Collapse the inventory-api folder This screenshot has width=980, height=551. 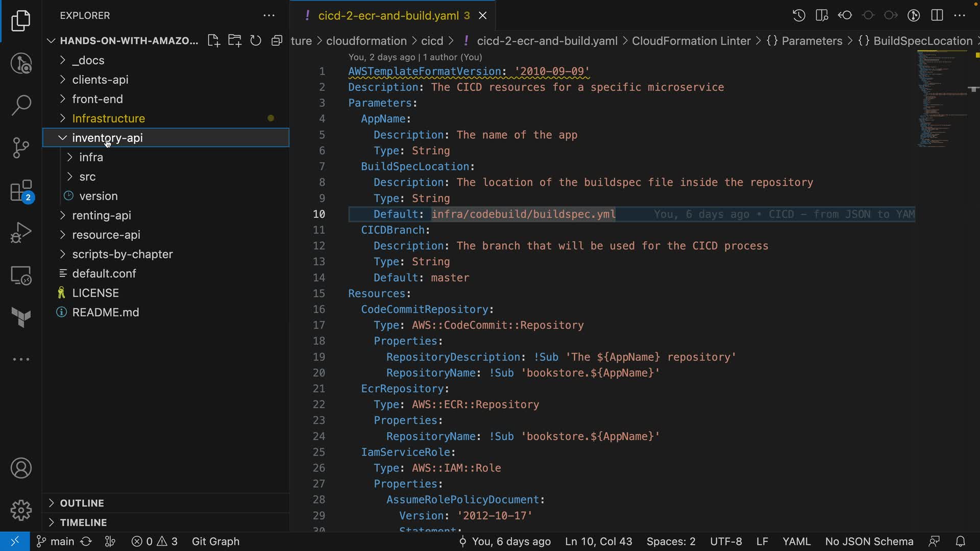click(x=107, y=138)
